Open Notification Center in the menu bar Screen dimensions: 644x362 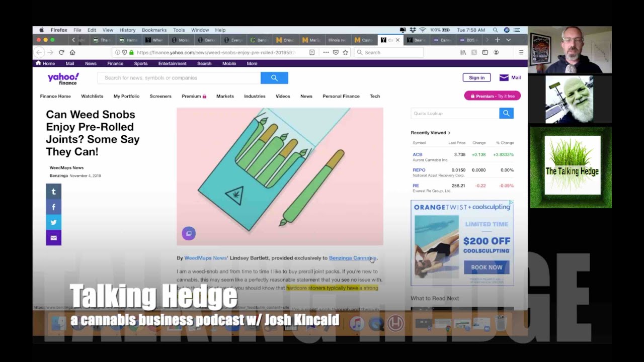point(517,30)
